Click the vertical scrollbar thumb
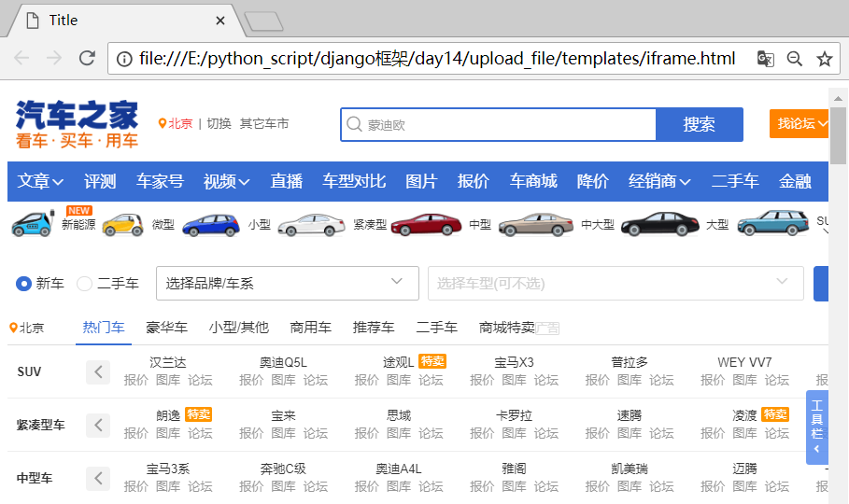Screen dimensions: 849x504 pyautogui.click(x=838, y=135)
